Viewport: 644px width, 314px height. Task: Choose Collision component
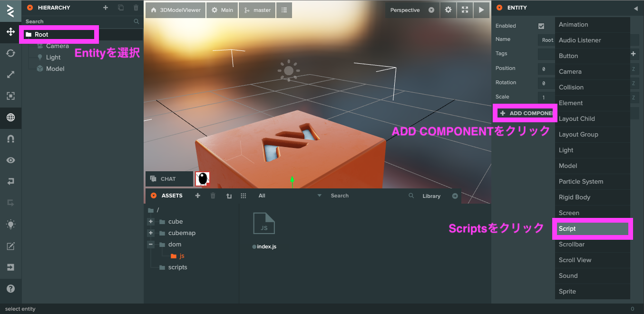593,88
